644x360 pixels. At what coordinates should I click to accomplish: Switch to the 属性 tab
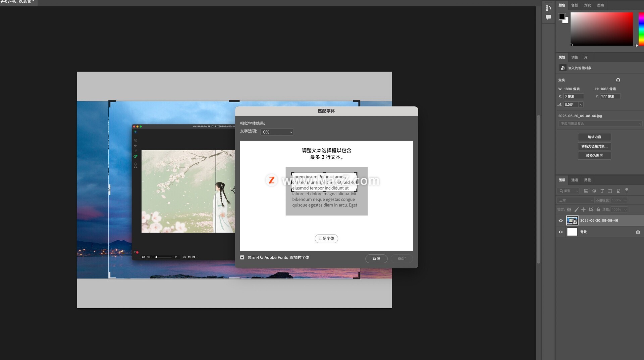tap(562, 57)
